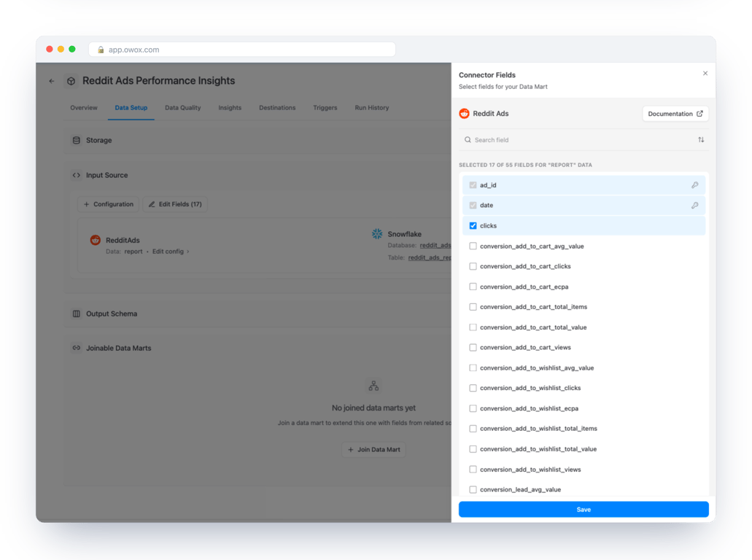Open Edit config chevron link
752x560 pixels.
pos(171,252)
